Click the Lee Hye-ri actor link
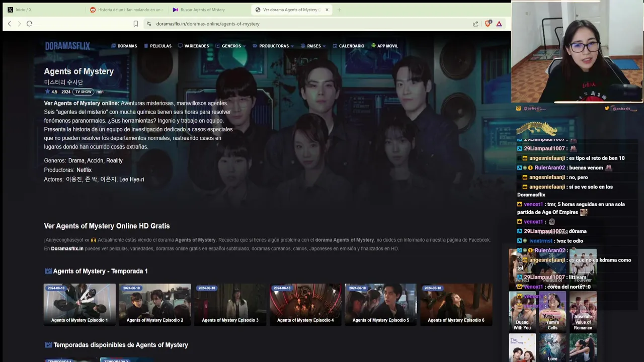The image size is (644, 362). pyautogui.click(x=131, y=179)
